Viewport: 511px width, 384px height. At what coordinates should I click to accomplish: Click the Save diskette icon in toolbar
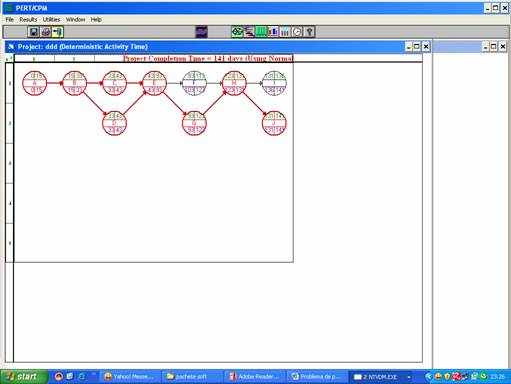point(33,32)
